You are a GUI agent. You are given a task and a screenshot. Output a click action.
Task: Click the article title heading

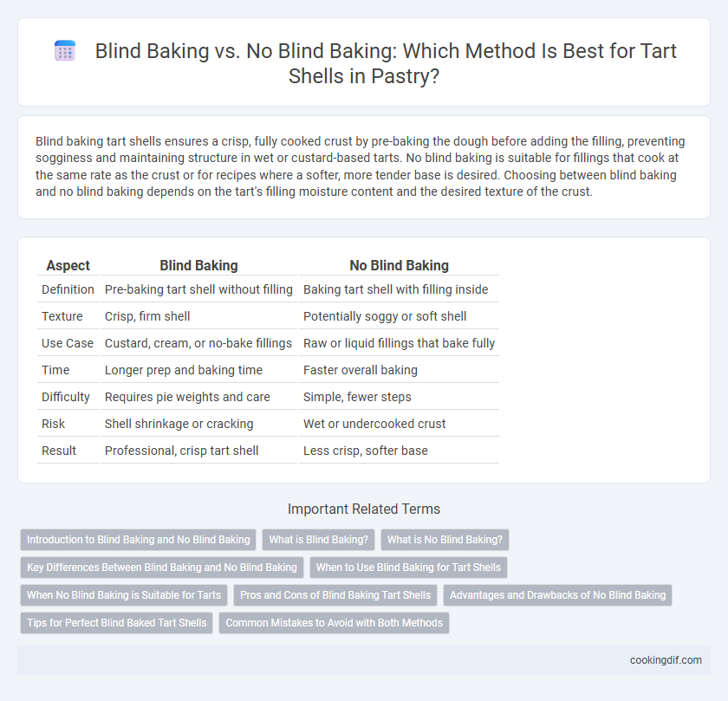point(386,63)
